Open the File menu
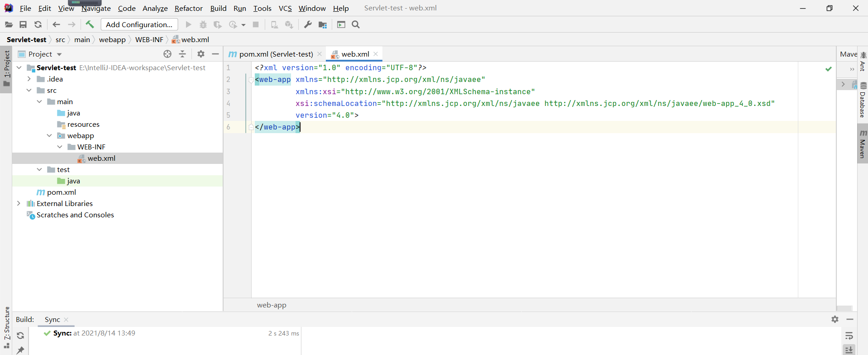 25,8
